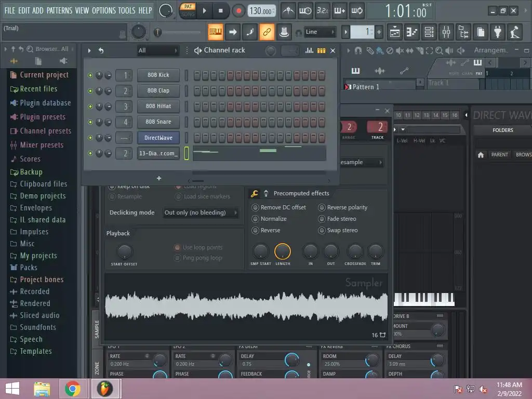Select the 13-Dia..r.com_ channel button

pyautogui.click(x=158, y=153)
